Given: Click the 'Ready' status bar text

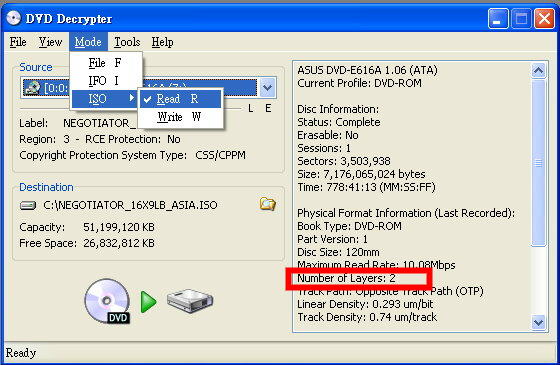Looking at the screenshot, I should click(21, 353).
